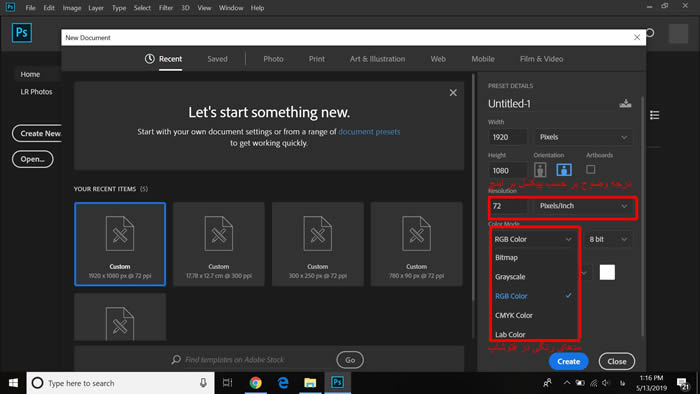Select the 17.78 x 12.7 cm custom preset
700x394 pixels.
(219, 244)
